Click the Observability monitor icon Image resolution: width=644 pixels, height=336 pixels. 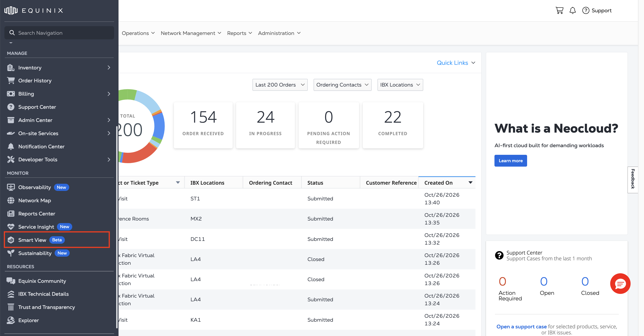tap(11, 187)
